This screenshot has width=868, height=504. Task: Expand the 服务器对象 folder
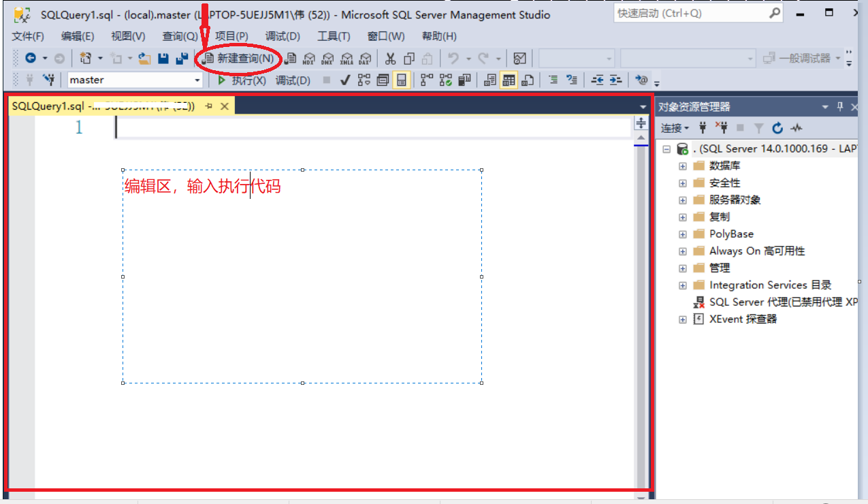click(x=682, y=200)
